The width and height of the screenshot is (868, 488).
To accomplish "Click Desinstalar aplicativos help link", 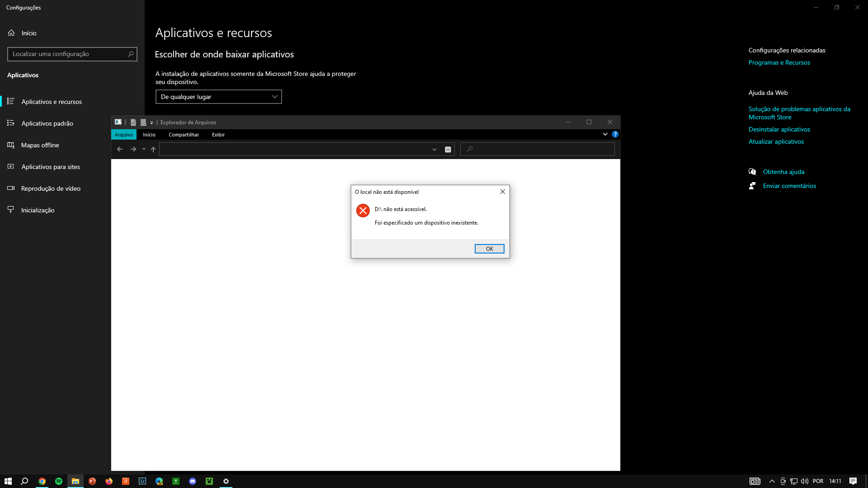I will pyautogui.click(x=779, y=129).
